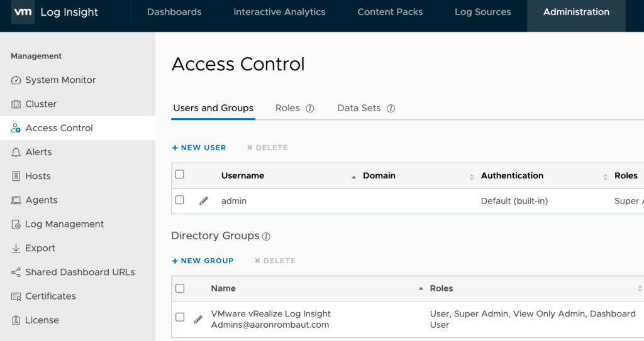Screen dimensions: 644x341
Task: Toggle select-all checkbox in users table header
Action: click(180, 175)
